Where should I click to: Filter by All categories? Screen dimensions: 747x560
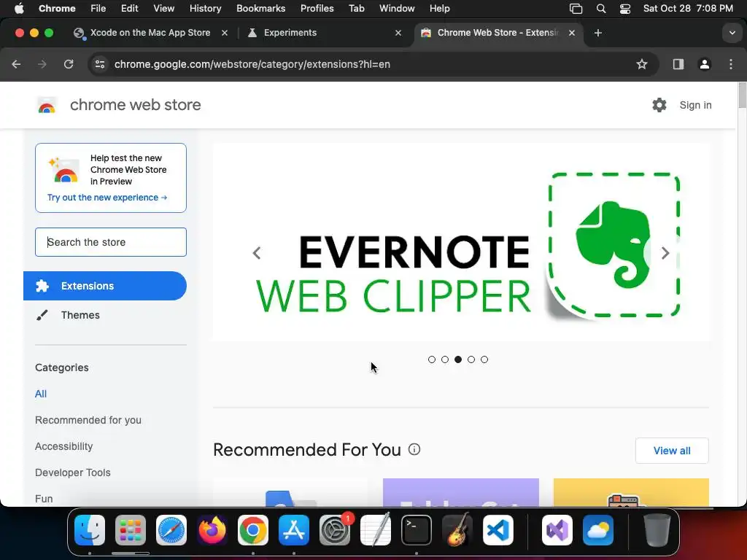click(x=41, y=394)
